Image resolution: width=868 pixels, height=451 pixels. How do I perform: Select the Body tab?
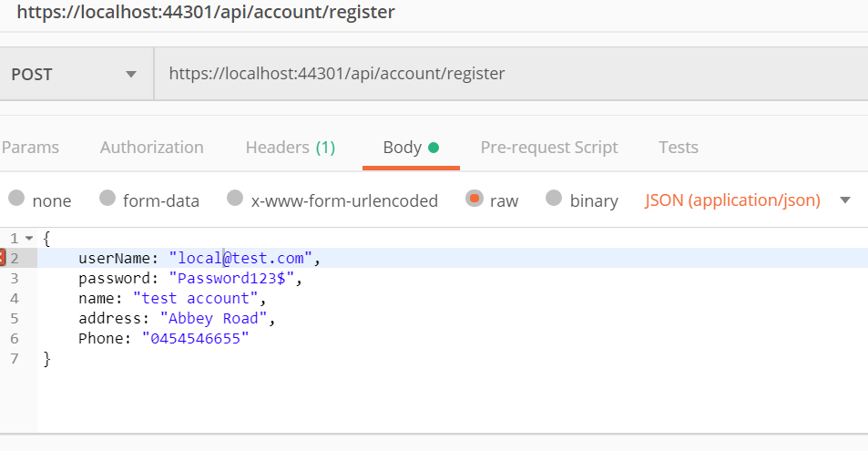pyautogui.click(x=410, y=148)
